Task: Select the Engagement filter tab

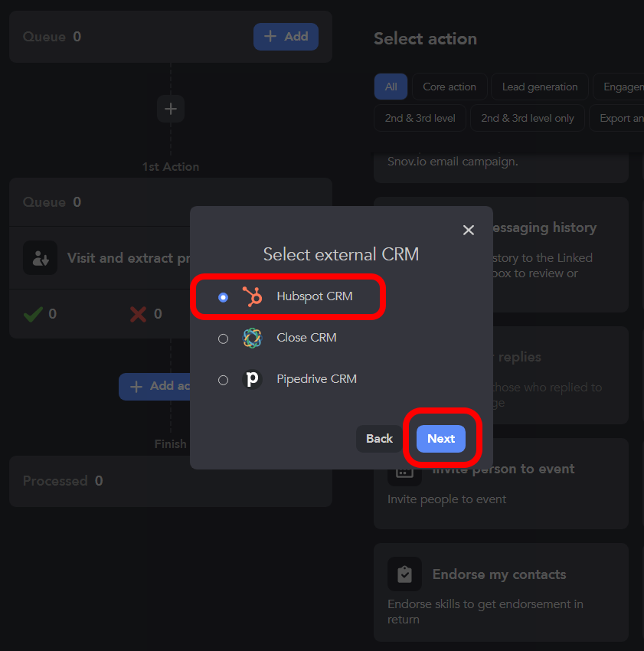Action: pyautogui.click(x=619, y=87)
